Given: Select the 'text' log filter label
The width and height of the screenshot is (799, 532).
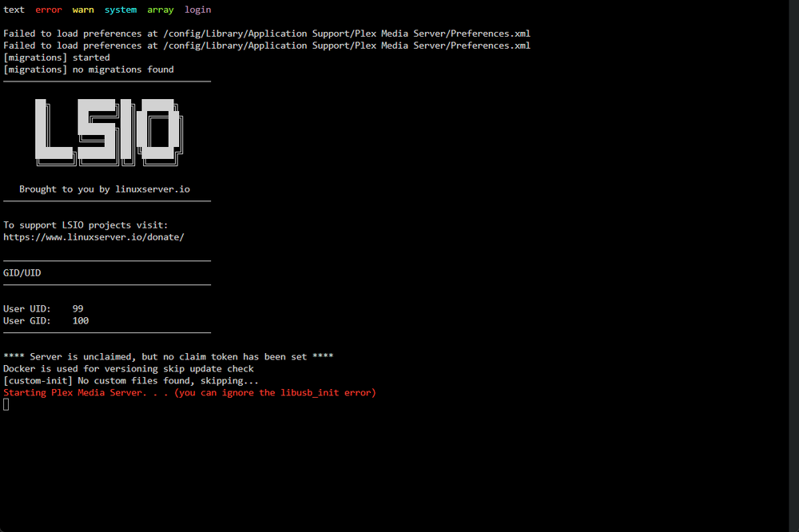Looking at the screenshot, I should 14,10.
